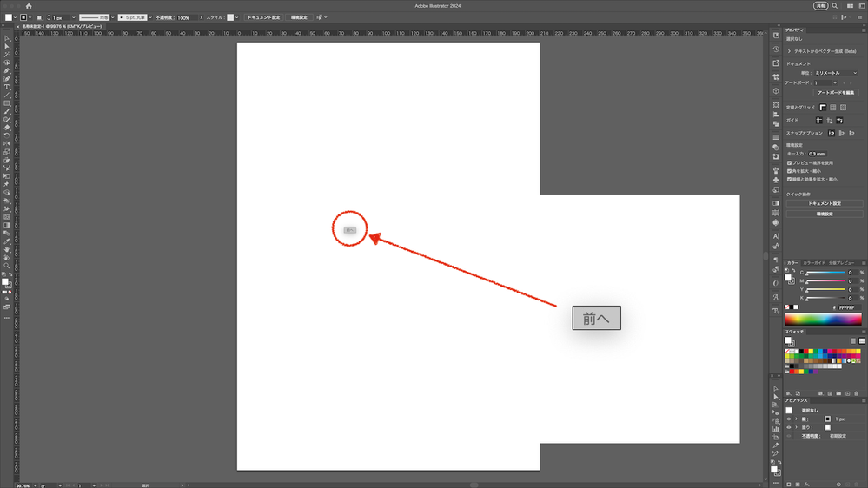Image resolution: width=868 pixels, height=488 pixels.
Task: Select the Zoom tool in the toolbar
Action: pyautogui.click(x=7, y=266)
